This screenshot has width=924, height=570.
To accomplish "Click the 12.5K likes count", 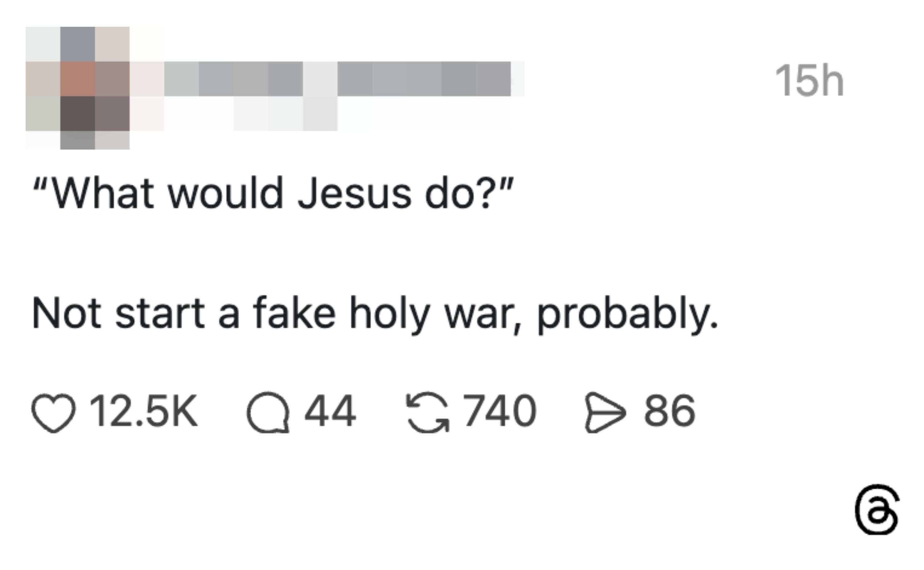I will click(143, 411).
